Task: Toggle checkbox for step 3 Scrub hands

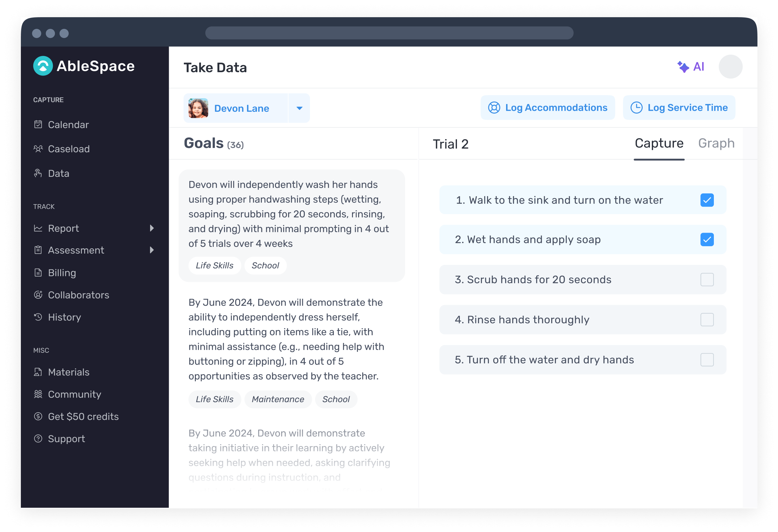Action: click(x=707, y=280)
